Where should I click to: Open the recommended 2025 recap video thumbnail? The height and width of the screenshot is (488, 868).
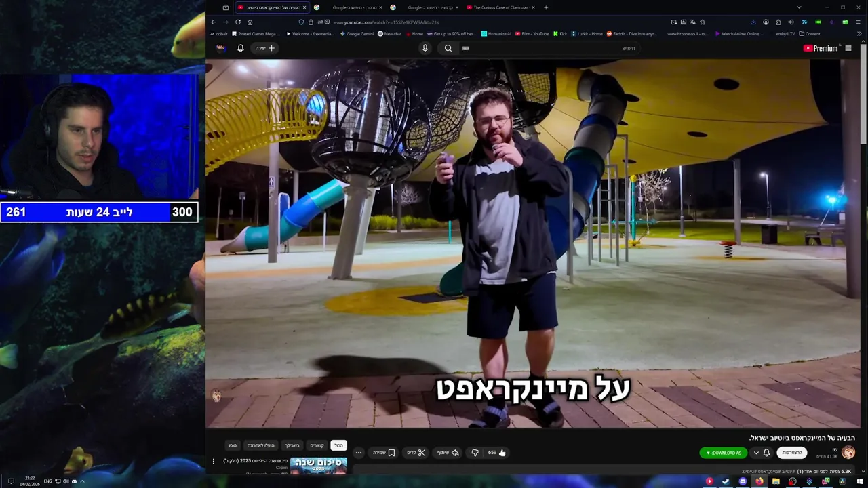point(319,465)
